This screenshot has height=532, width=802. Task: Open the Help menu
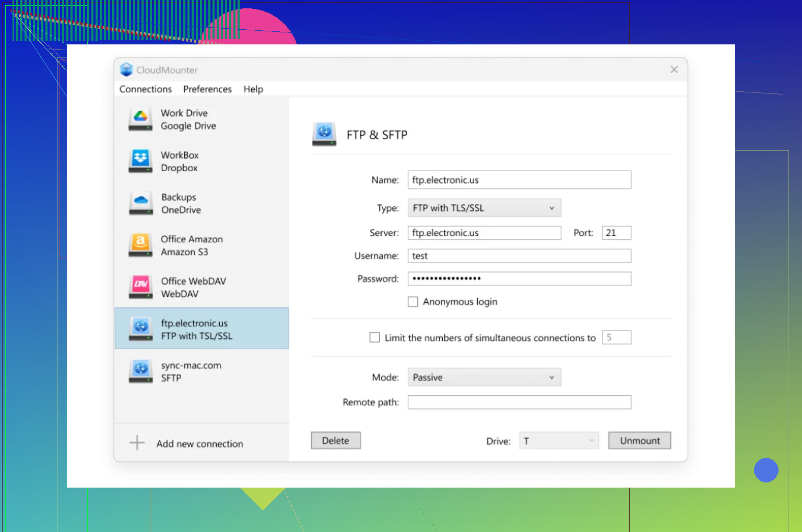tap(253, 89)
